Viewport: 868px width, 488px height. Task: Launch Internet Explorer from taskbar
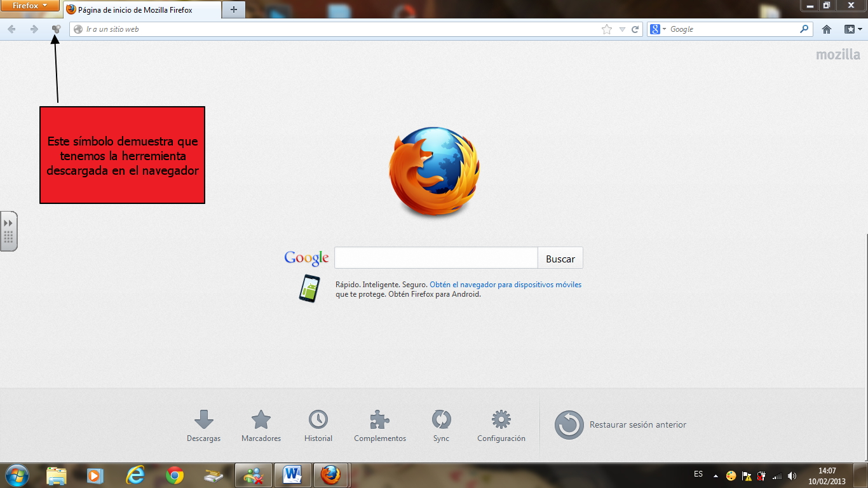coord(135,475)
